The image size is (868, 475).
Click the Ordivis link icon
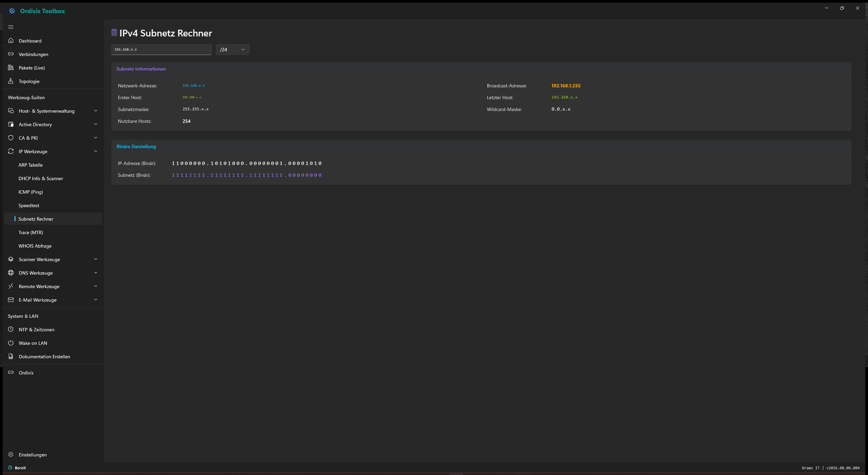10,372
